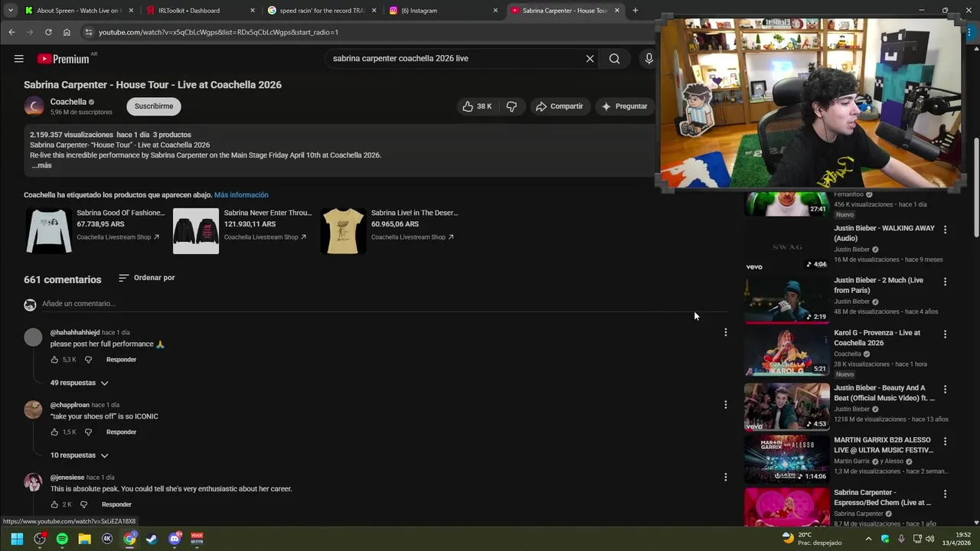
Task: Play Sabrina Carpenter Espresso/Bed Chem thumbnail
Action: (x=786, y=507)
